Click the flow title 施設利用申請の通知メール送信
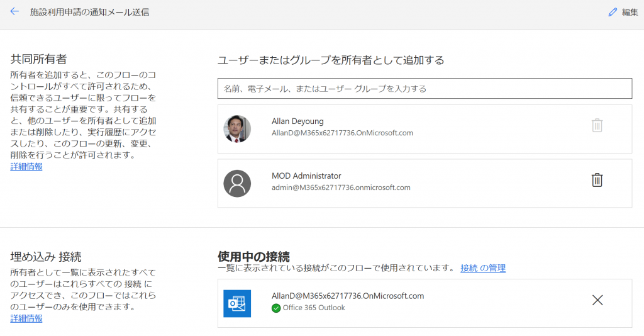Image resolution: width=644 pixels, height=336 pixels. (x=90, y=13)
